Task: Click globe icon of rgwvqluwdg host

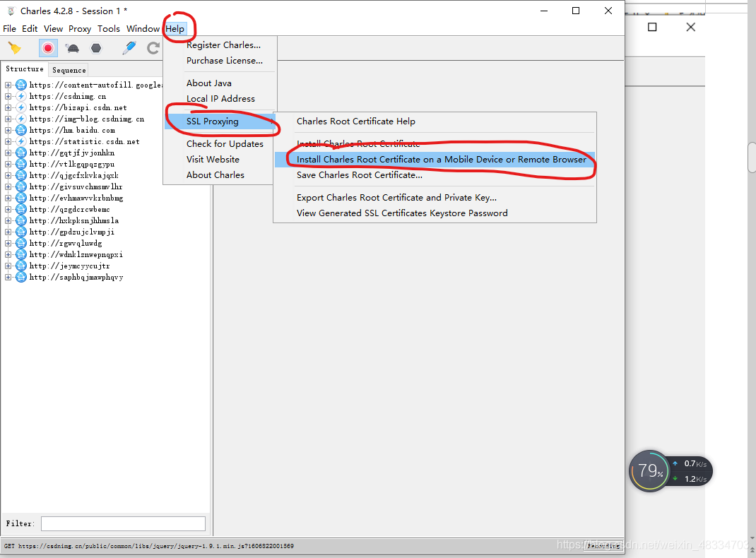Action: click(21, 244)
